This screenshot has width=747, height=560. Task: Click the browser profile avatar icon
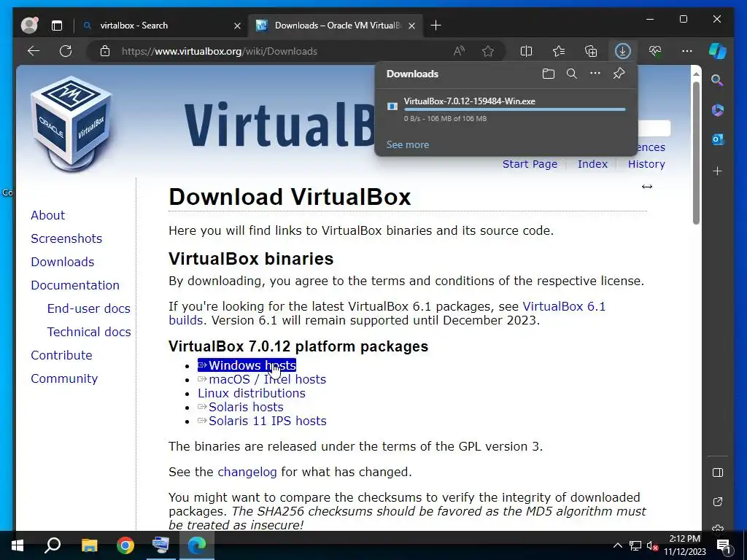[29, 26]
